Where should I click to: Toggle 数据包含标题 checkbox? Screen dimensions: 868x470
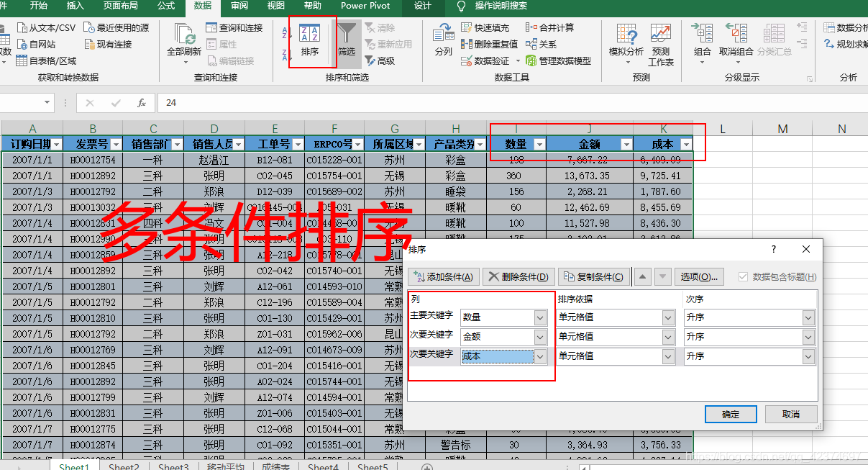click(744, 277)
